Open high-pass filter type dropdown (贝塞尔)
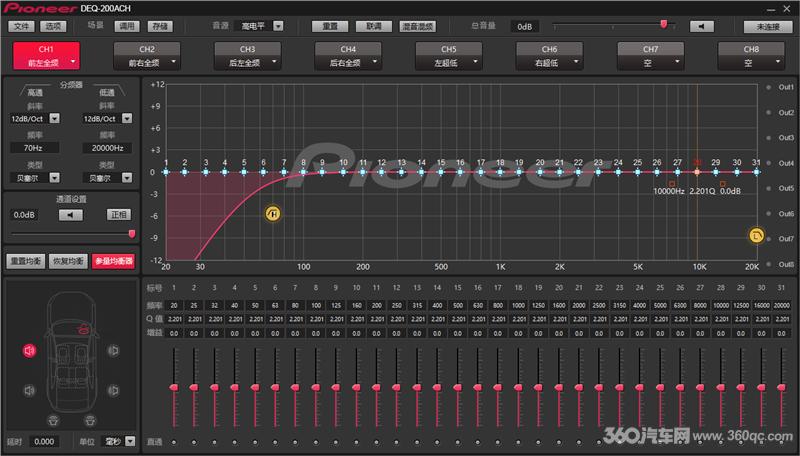The width and height of the screenshot is (800, 456). click(x=55, y=178)
